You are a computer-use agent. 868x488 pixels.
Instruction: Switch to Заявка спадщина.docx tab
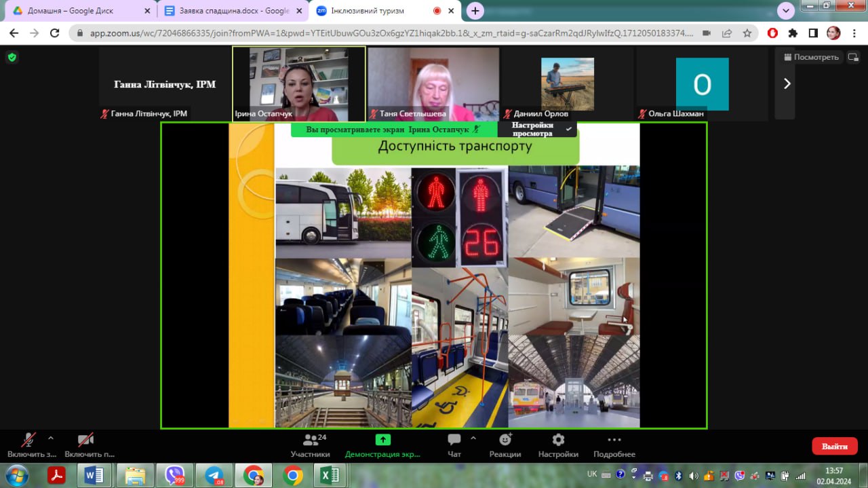pos(226,11)
